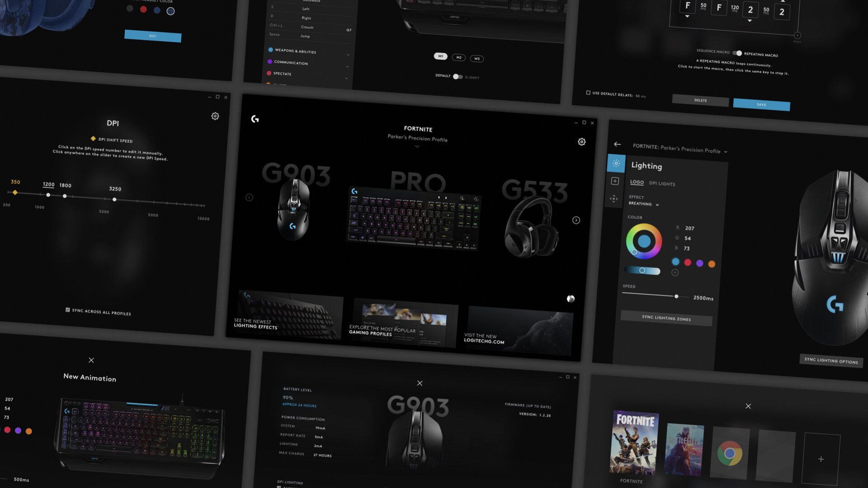This screenshot has width=868, height=488.
Task: Expand the Breathing effect dropdown
Action: pos(657,205)
